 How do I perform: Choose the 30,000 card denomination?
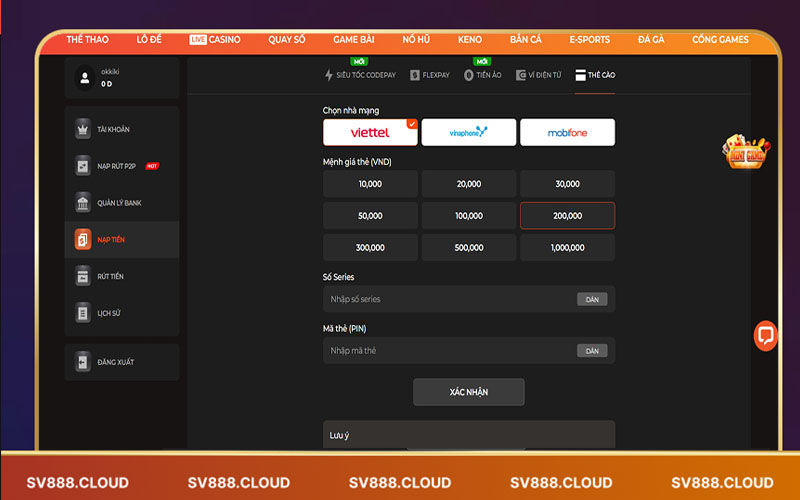pos(567,184)
